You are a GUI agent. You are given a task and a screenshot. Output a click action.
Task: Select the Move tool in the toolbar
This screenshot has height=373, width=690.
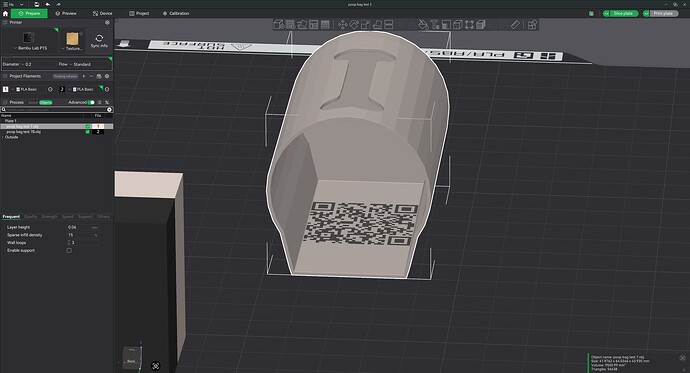click(342, 25)
